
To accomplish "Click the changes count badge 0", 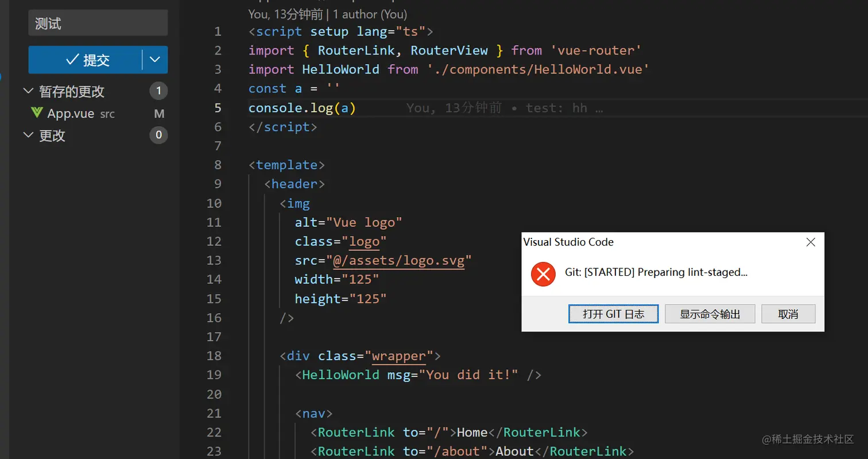I will [x=158, y=136].
